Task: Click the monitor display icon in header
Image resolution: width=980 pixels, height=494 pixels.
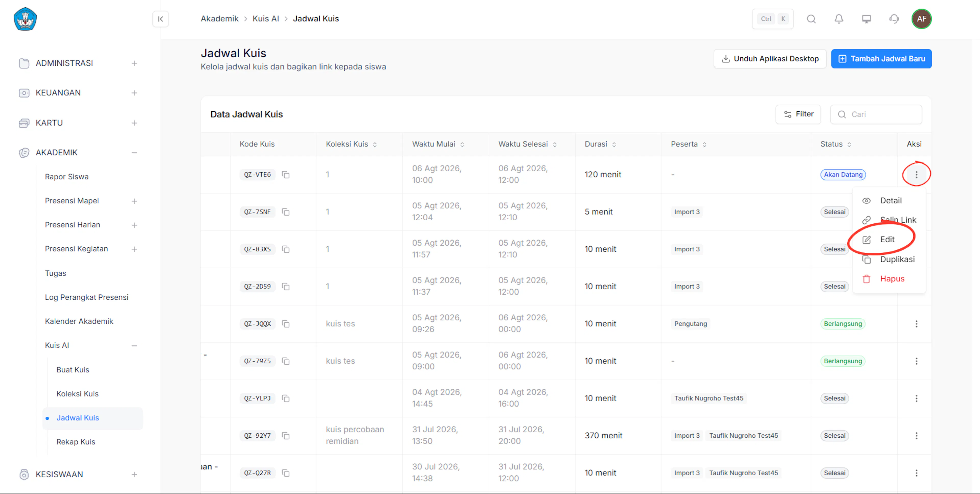Action: (x=866, y=19)
